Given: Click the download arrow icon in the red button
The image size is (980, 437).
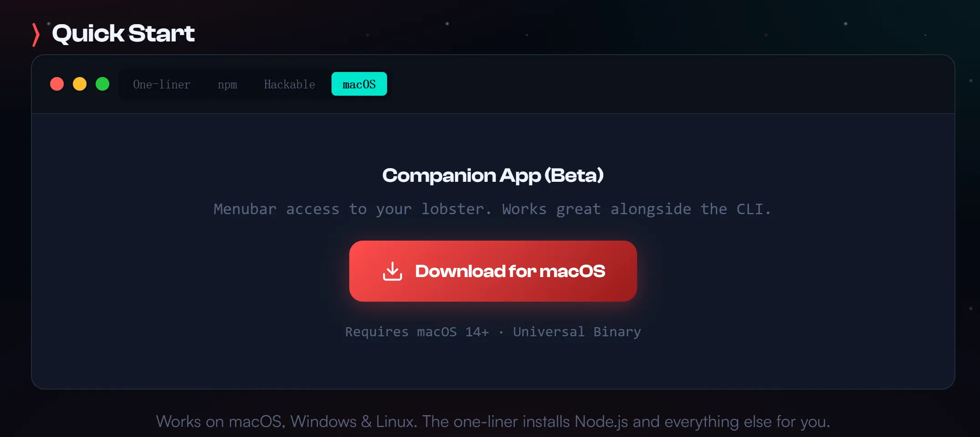Looking at the screenshot, I should (x=393, y=271).
